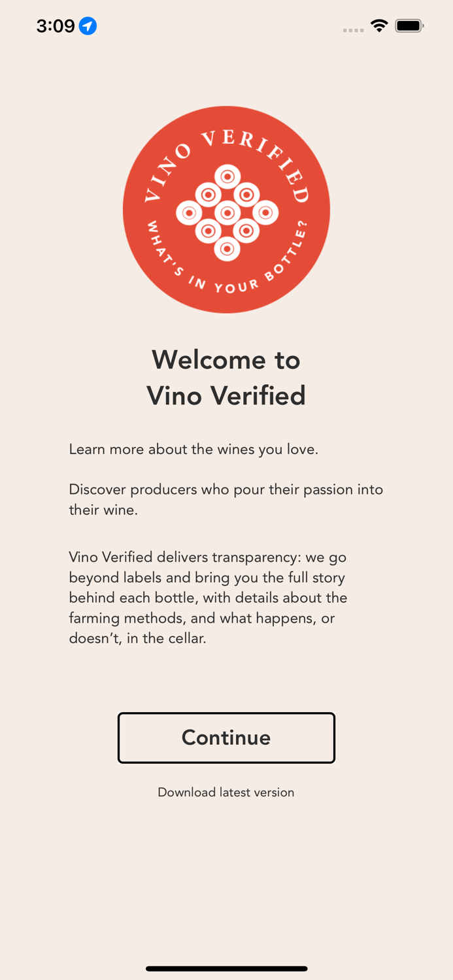Select the 'Discover producers' paragraph

coord(226,499)
